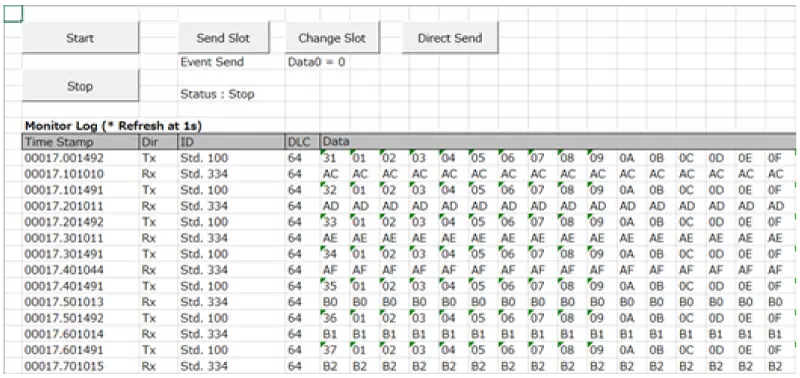Click the Stop button

pyautogui.click(x=80, y=86)
